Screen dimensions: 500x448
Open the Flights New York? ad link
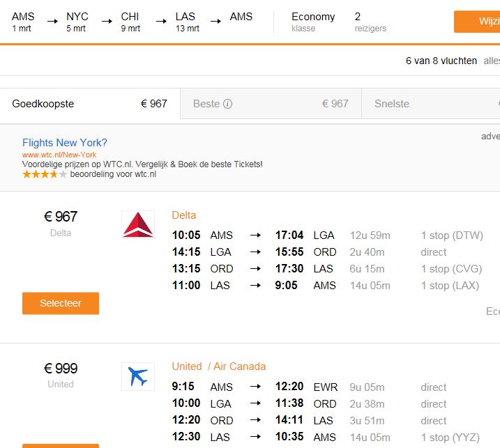click(x=65, y=143)
